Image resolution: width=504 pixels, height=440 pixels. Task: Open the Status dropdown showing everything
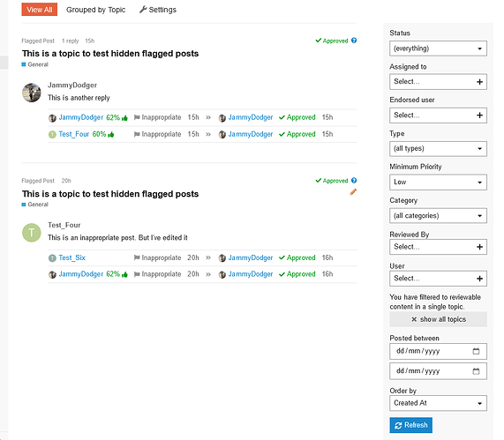point(438,48)
